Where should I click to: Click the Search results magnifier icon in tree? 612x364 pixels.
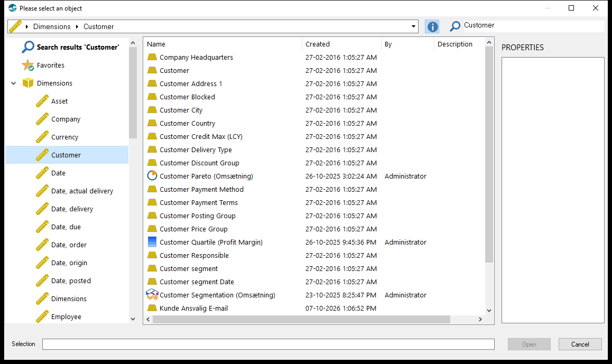[27, 47]
